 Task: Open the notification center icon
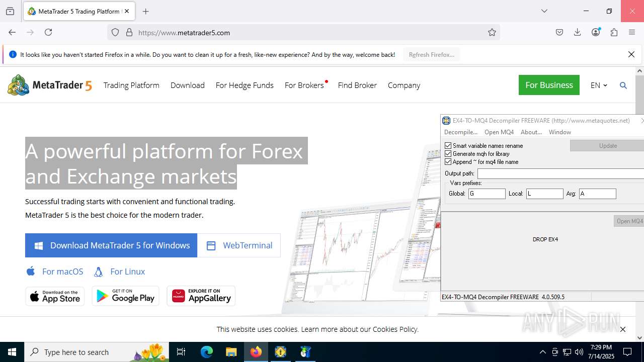(627, 352)
